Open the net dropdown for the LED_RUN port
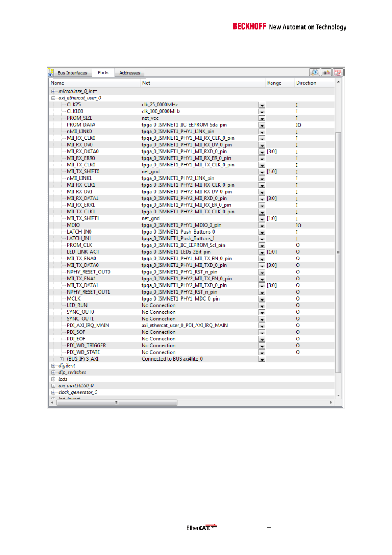The height and width of the screenshot is (555, 392). pos(262,305)
